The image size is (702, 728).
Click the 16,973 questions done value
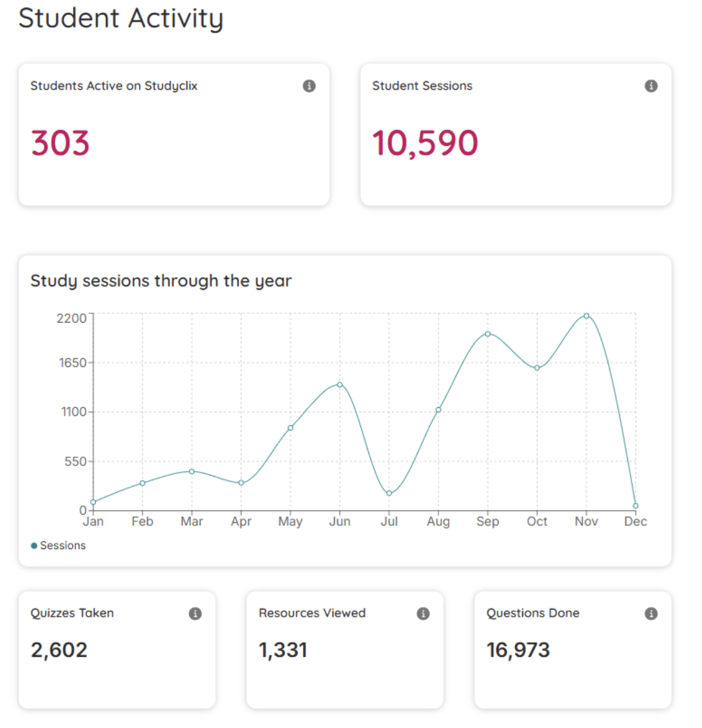pos(518,650)
